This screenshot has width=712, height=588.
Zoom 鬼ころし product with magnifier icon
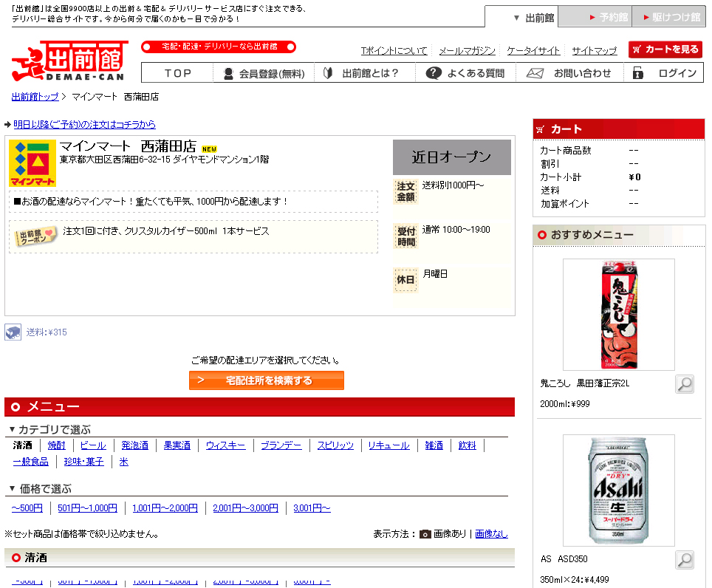coord(684,384)
